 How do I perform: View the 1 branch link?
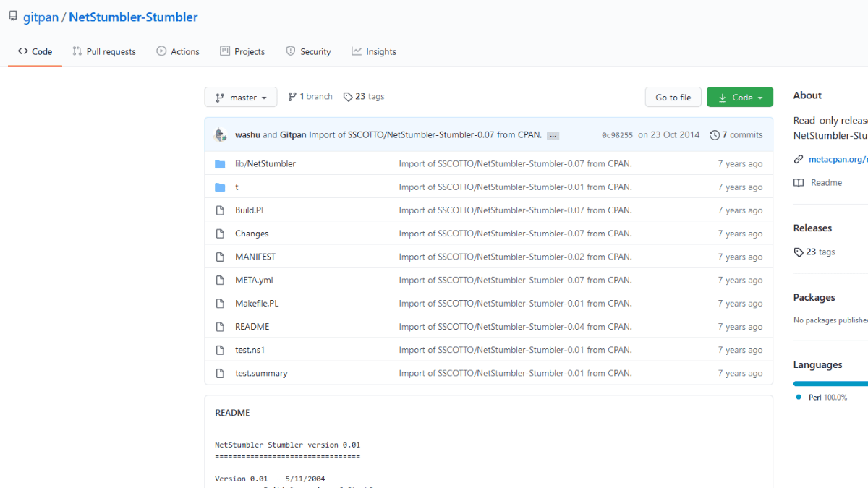tap(310, 97)
